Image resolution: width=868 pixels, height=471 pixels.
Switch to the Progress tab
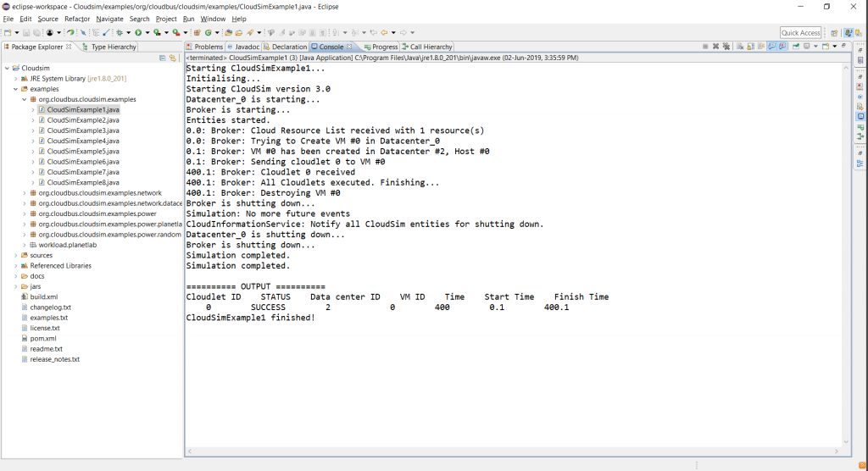[381, 47]
